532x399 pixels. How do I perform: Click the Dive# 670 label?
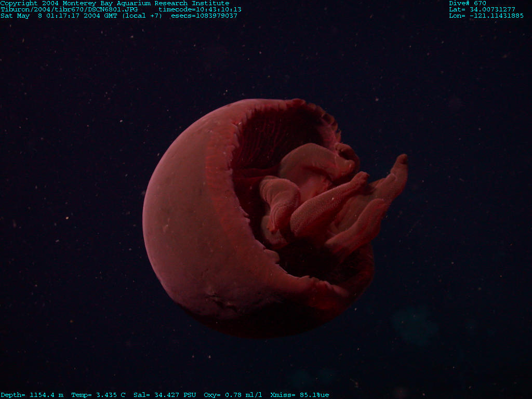[468, 3]
